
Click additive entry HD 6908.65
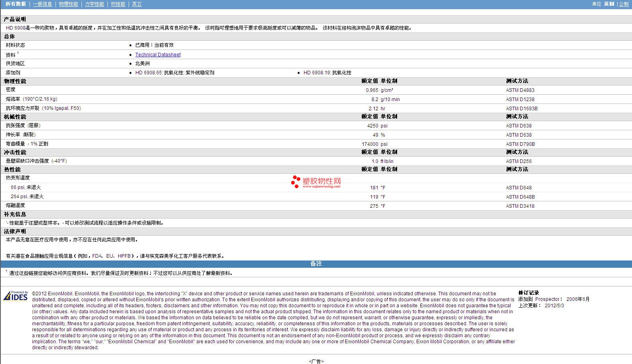[175, 73]
